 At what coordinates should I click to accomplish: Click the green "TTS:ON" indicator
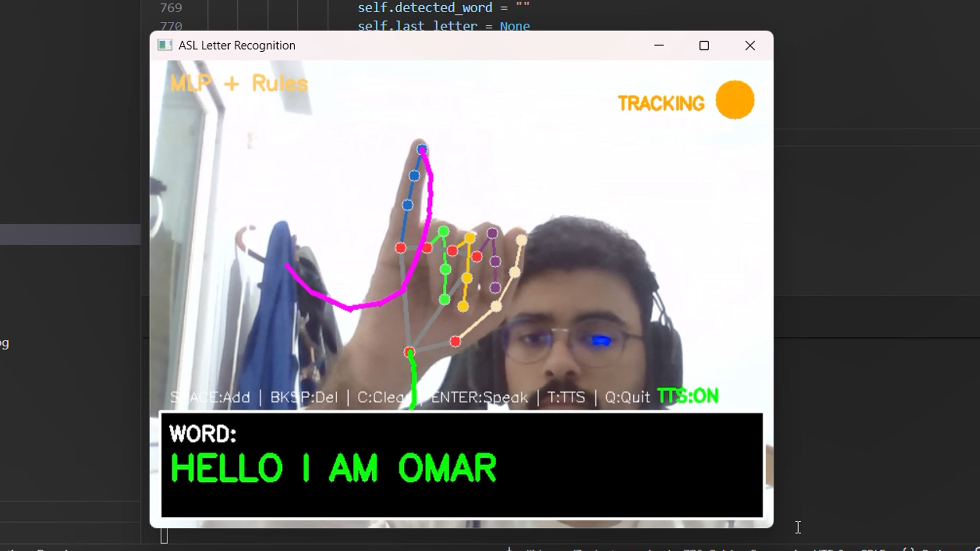click(x=688, y=396)
